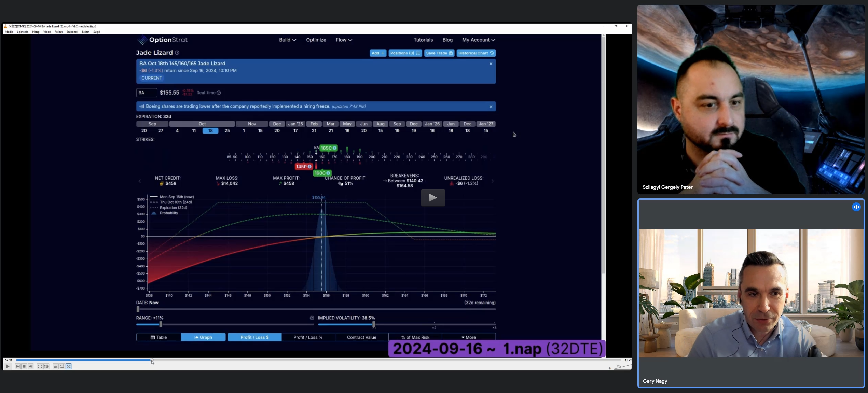Select the Oct 25 expiration
Image resolution: width=868 pixels, height=393 pixels.
[227, 131]
